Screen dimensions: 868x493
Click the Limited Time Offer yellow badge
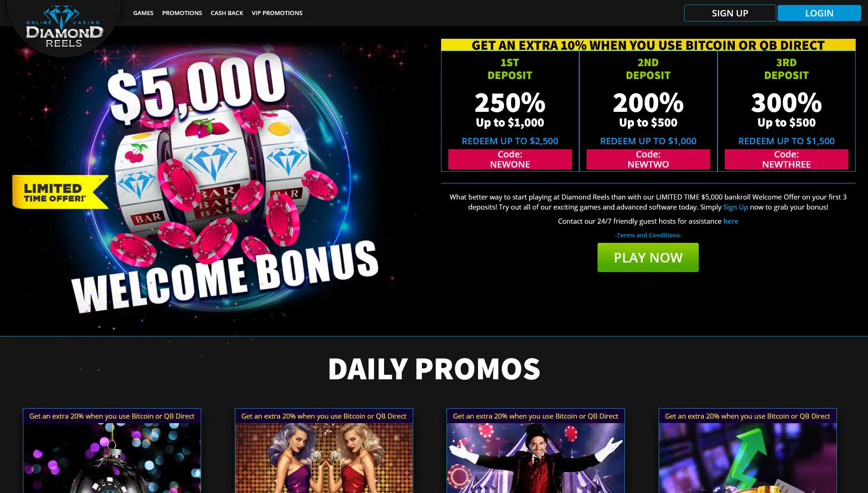pos(60,192)
